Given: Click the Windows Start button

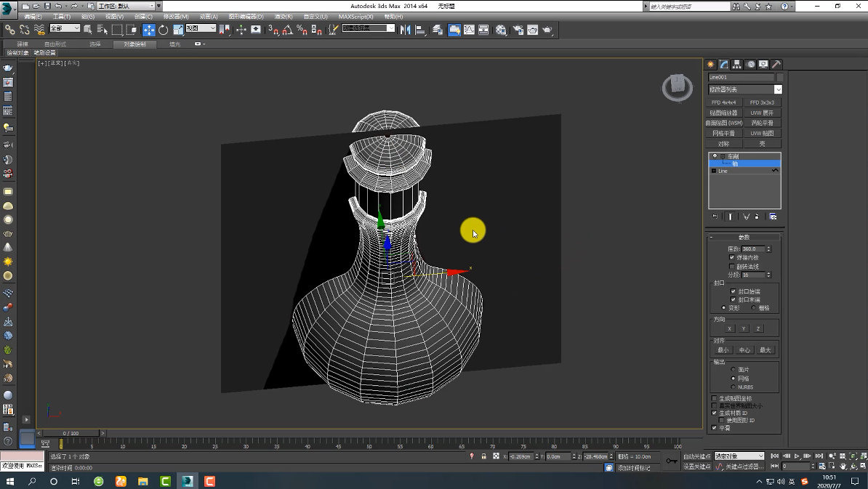Looking at the screenshot, I should tap(10, 481).
